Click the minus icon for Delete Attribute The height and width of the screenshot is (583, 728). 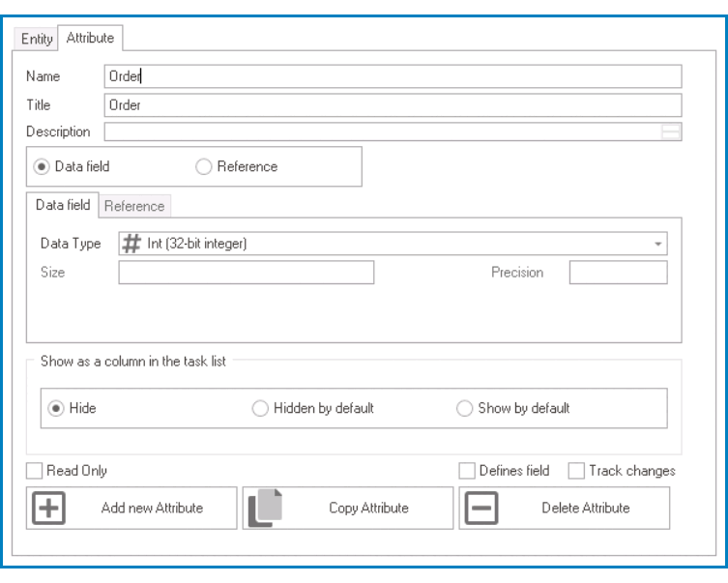[x=481, y=508]
